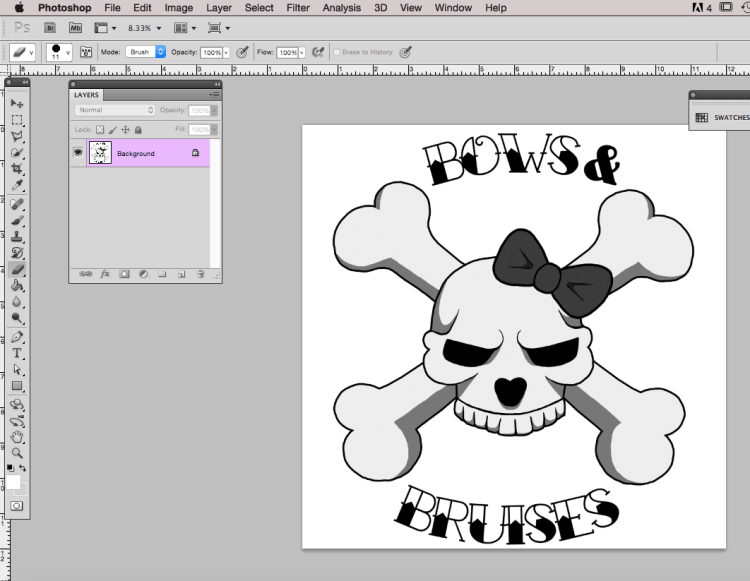Screen dimensions: 750x581
Task: Launch Bridge from the application bar
Action: [50, 28]
